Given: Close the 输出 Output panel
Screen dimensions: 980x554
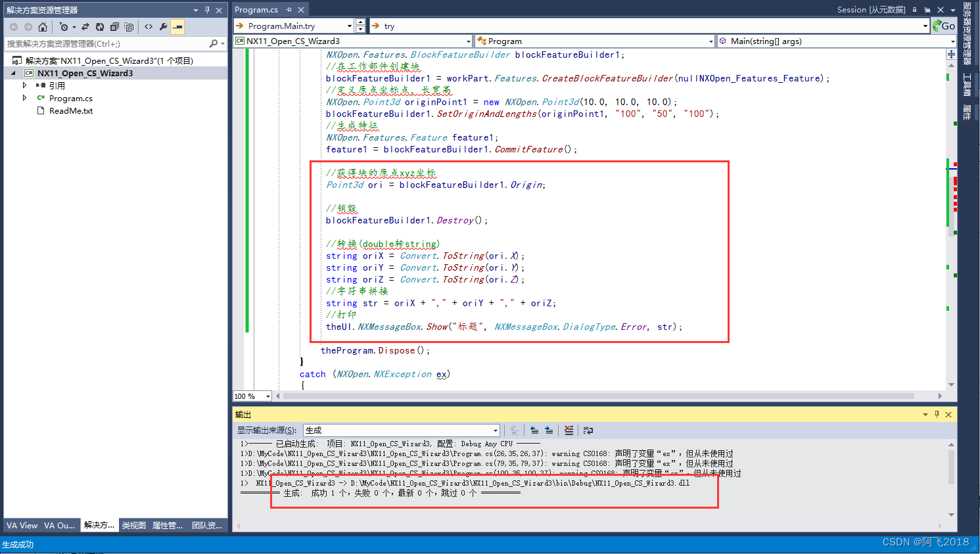Looking at the screenshot, I should [948, 415].
